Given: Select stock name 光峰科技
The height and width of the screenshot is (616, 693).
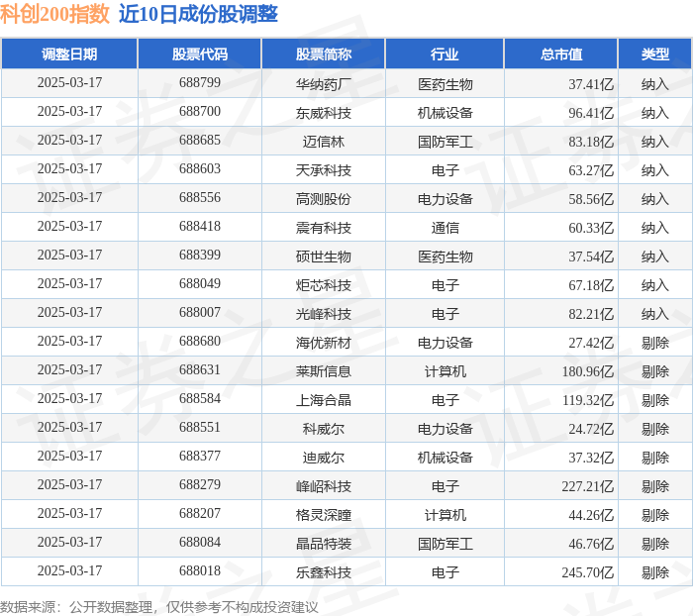Looking at the screenshot, I should (x=324, y=314).
